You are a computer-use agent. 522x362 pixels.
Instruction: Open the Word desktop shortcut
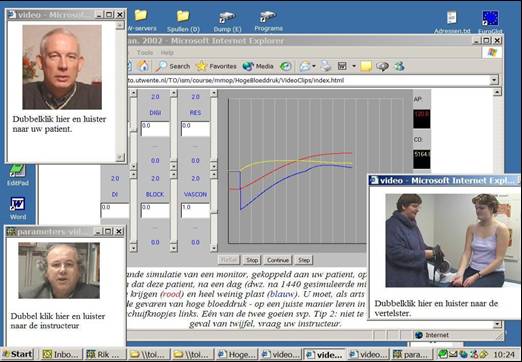pos(18,208)
